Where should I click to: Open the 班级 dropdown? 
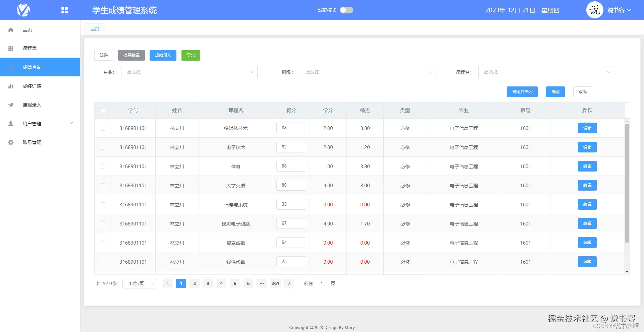point(368,72)
